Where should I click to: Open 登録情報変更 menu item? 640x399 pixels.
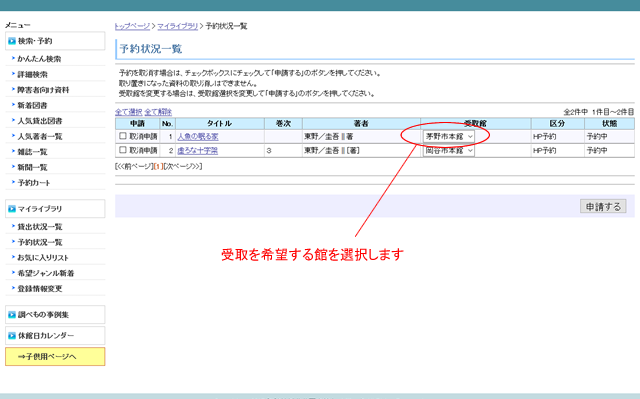(40, 289)
